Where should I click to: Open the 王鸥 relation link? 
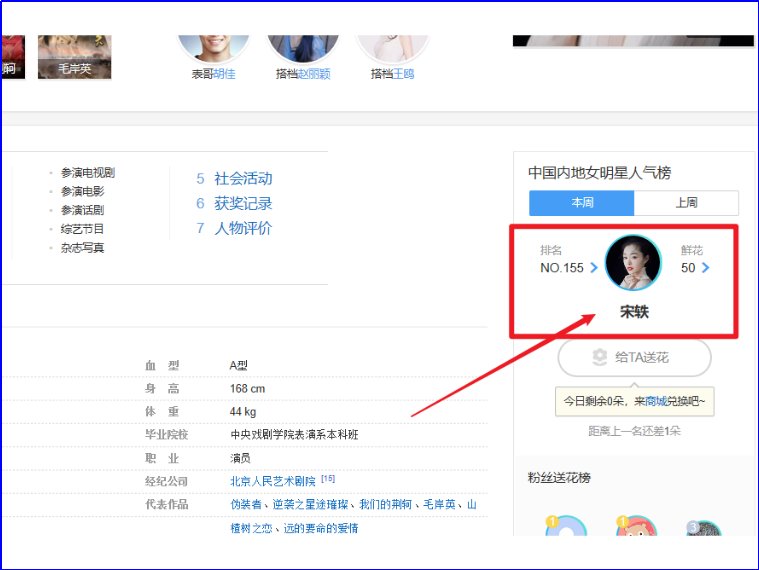[x=403, y=74]
